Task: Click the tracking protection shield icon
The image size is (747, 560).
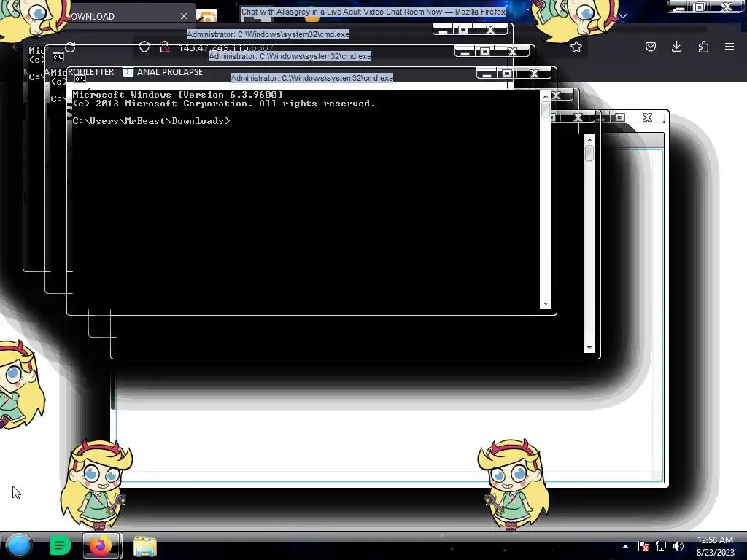Action: pyautogui.click(x=144, y=47)
